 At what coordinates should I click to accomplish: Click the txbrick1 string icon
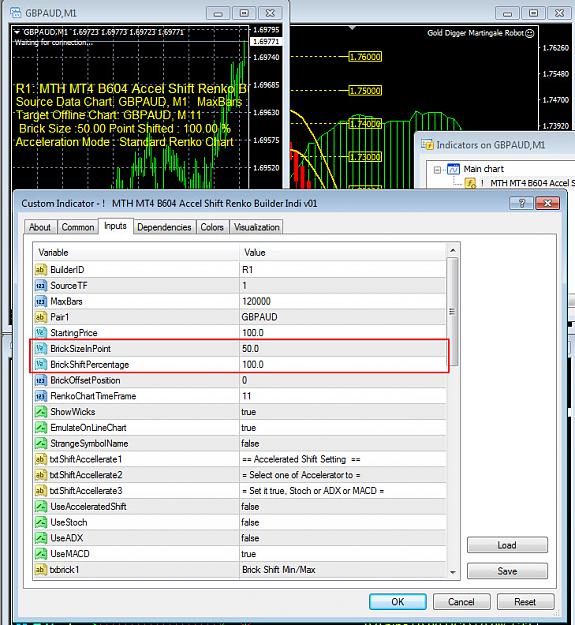click(41, 570)
